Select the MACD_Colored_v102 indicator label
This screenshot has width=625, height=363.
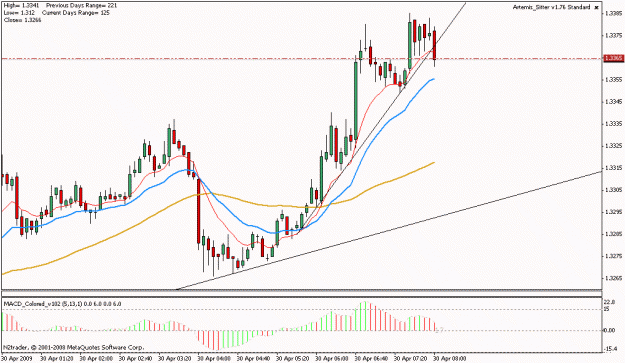pos(63,304)
